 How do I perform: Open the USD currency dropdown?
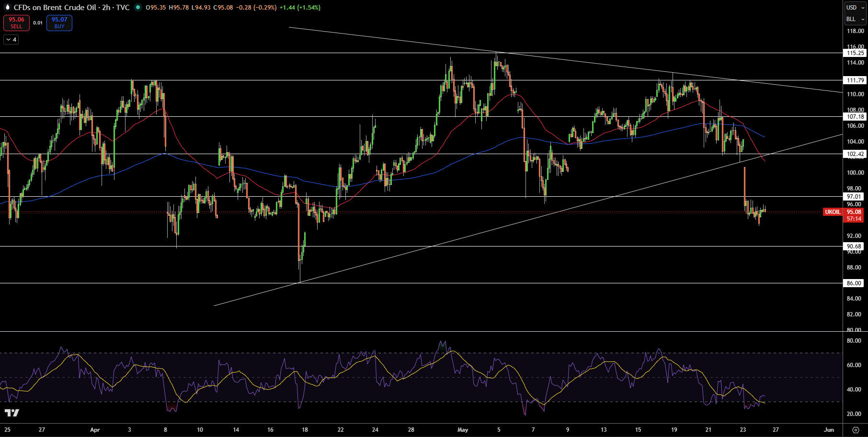coord(855,7)
